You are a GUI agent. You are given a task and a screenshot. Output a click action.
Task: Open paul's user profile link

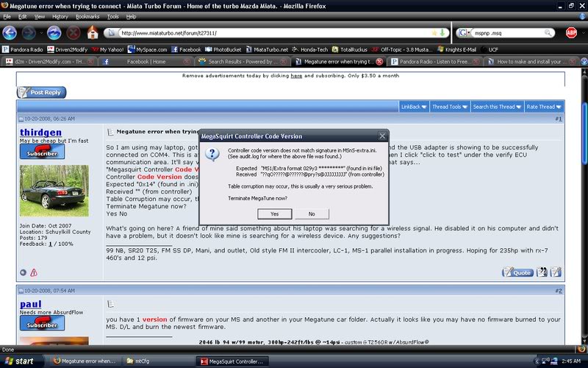pyautogui.click(x=30, y=304)
